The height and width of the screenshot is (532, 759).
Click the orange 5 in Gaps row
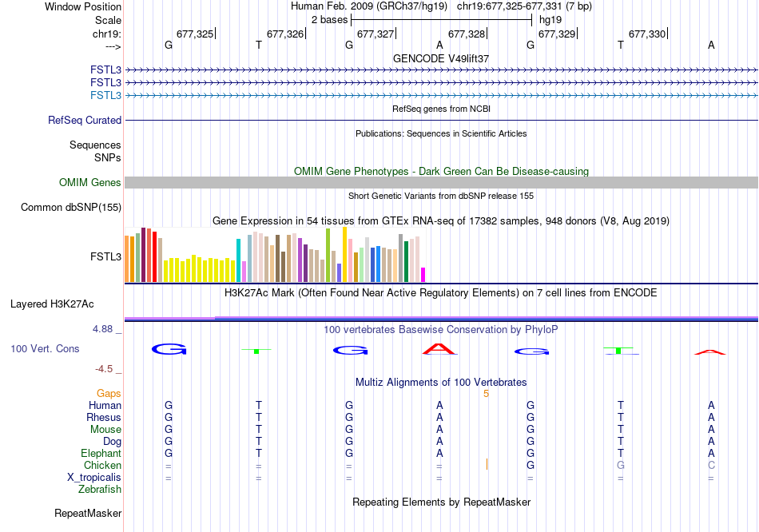pyautogui.click(x=486, y=394)
